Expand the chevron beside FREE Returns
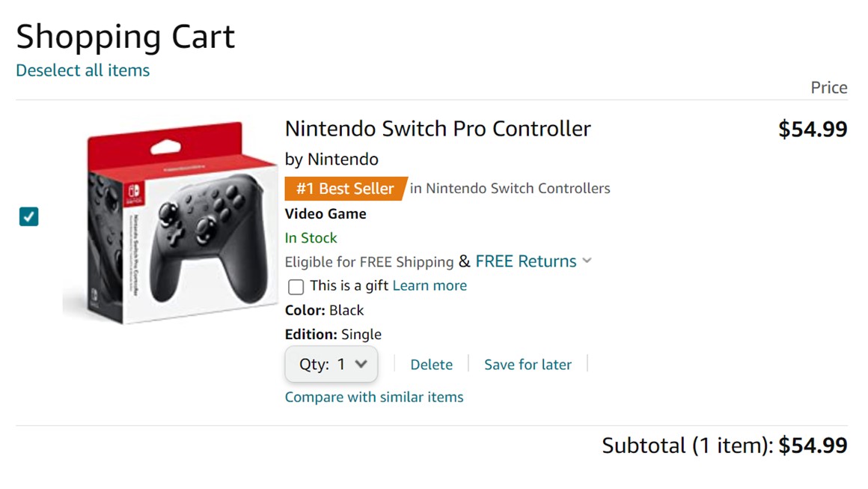Viewport: 868px width, 489px height. pyautogui.click(x=587, y=261)
